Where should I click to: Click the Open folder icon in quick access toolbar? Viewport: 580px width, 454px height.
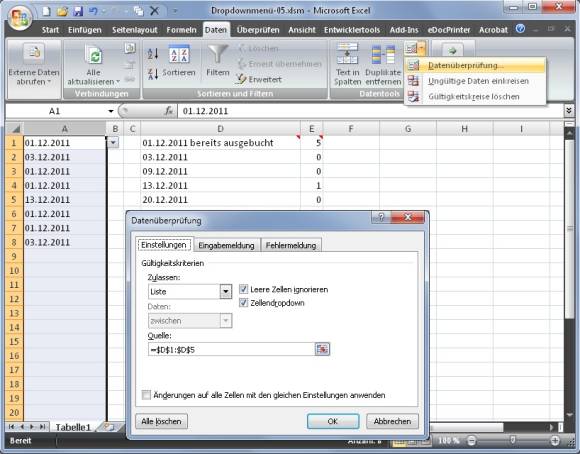coord(62,11)
